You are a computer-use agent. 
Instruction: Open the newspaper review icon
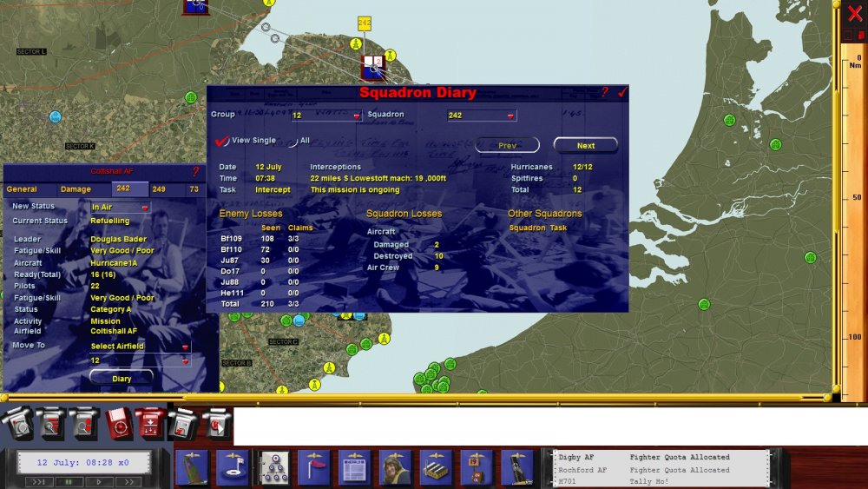pyautogui.click(x=354, y=468)
